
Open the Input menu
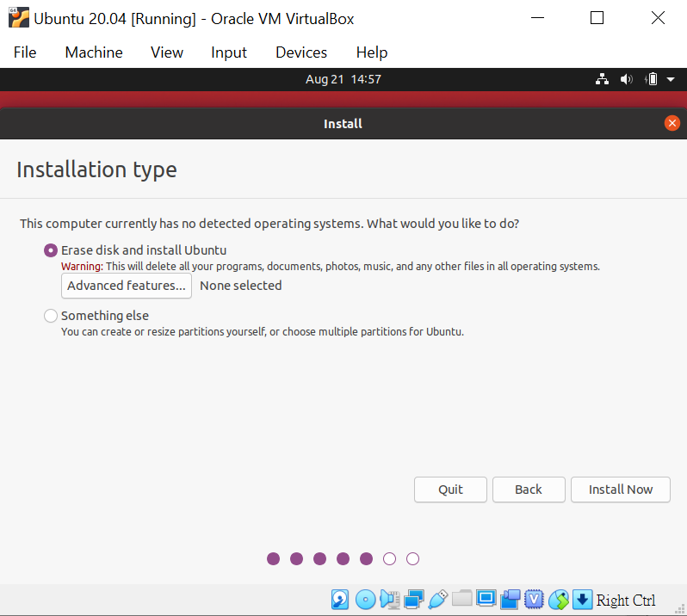point(229,52)
